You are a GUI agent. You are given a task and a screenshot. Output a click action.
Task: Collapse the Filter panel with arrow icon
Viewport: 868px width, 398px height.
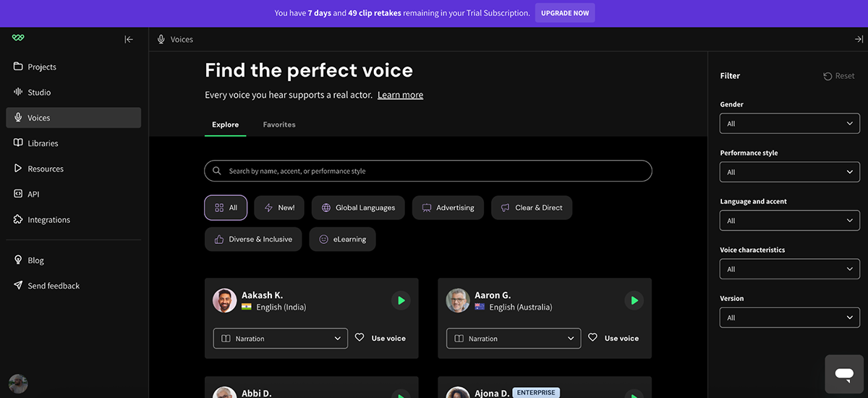coord(859,39)
